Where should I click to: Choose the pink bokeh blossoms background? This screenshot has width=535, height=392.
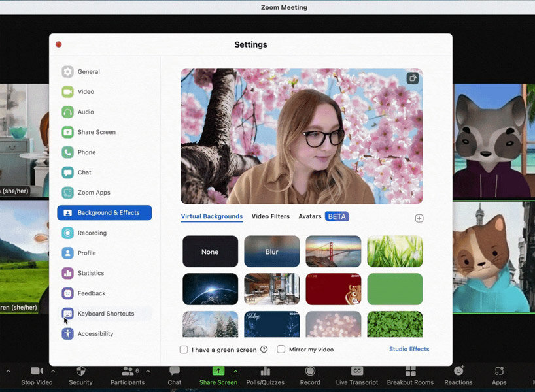tap(334, 324)
